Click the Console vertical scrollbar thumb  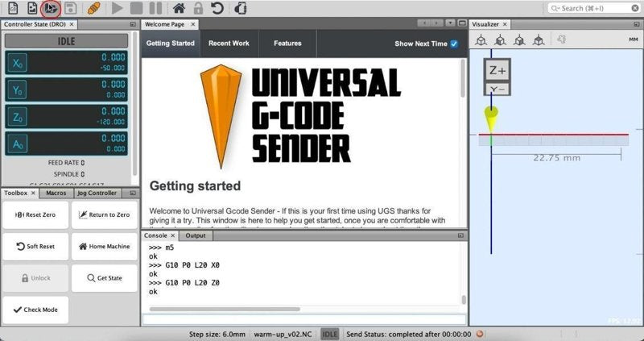[464, 300]
